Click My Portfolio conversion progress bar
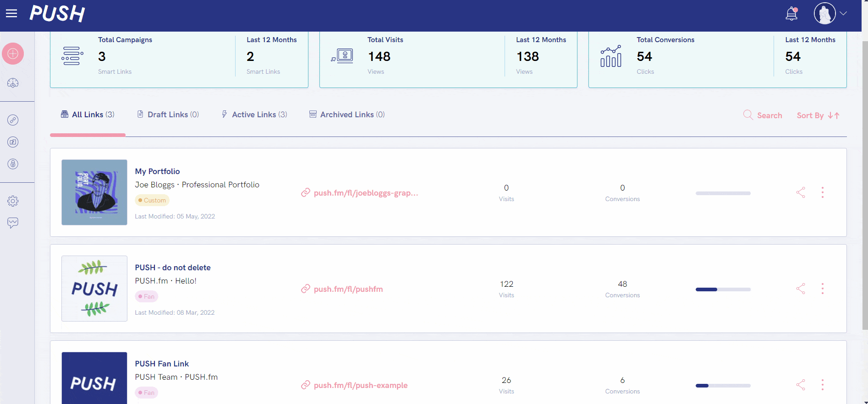Viewport: 868px width, 404px height. click(723, 193)
